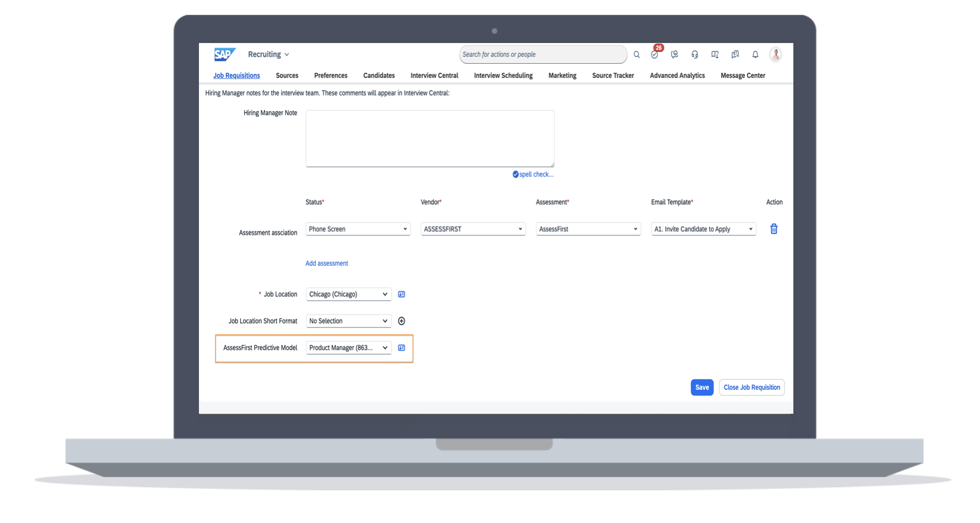Open the Chicago job location dropdown
Image resolution: width=980 pixels, height=523 pixels.
click(x=348, y=294)
